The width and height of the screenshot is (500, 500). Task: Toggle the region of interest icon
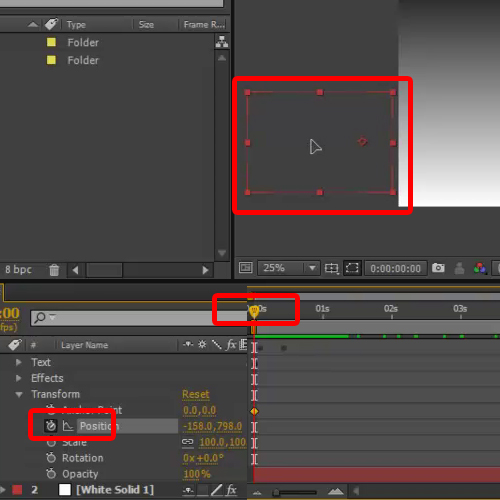pos(352,268)
